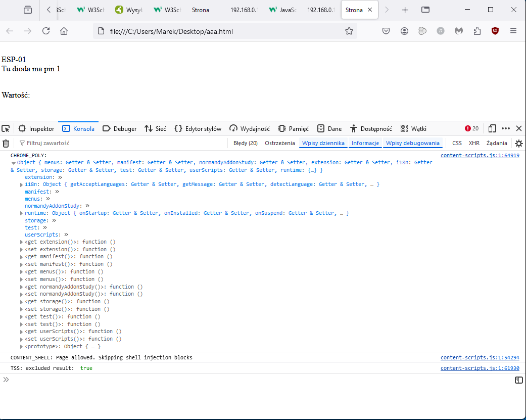
Task: Switch to the JavaSc browser tab
Action: tap(283, 10)
